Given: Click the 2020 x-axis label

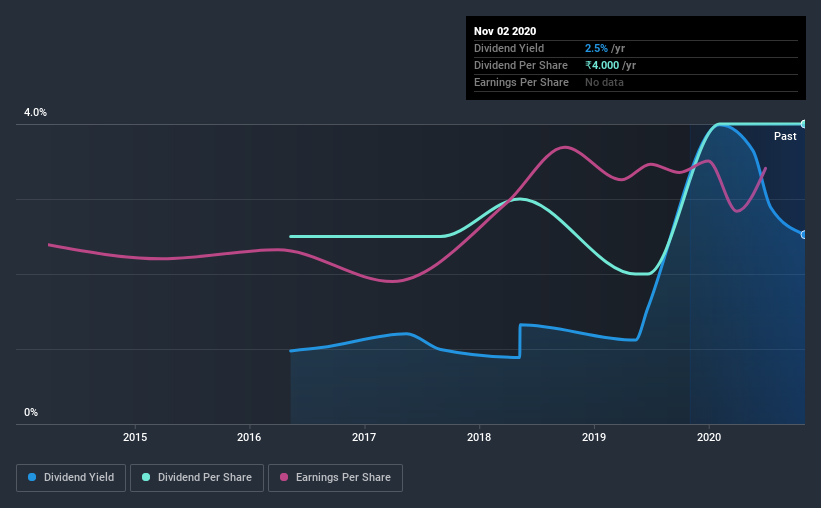Looking at the screenshot, I should coord(709,437).
